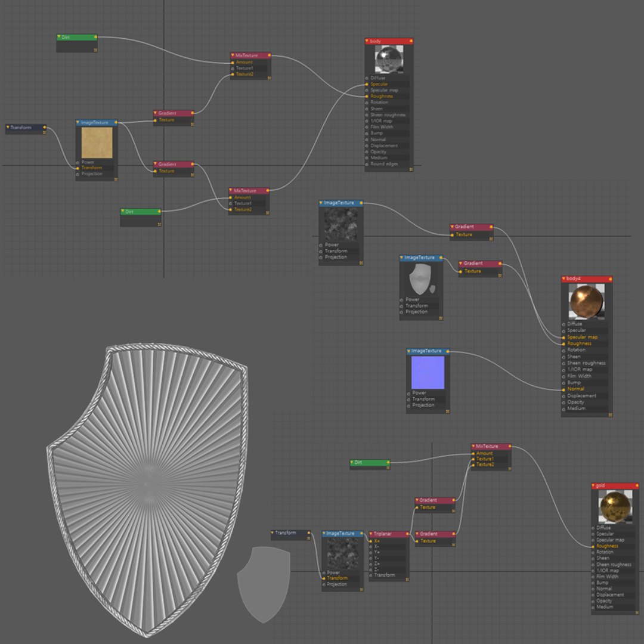Collapse the Triplanar node with its header triangle
Screen dimensions: 644x644
[371, 534]
